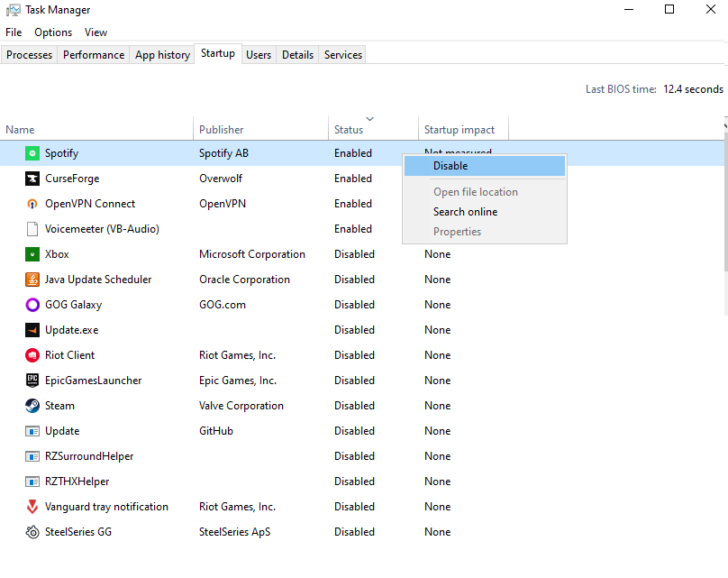The image size is (728, 578).
Task: Select the CurseForge icon in list
Action: click(32, 179)
